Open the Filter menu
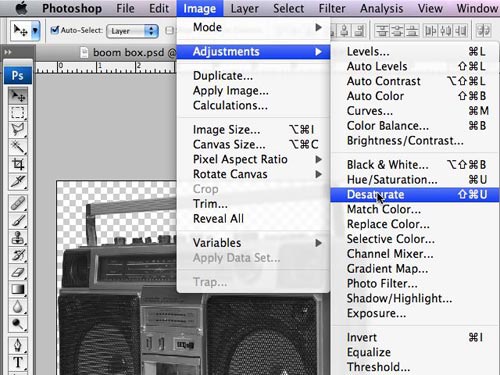The height and width of the screenshot is (375, 500). pos(332,8)
